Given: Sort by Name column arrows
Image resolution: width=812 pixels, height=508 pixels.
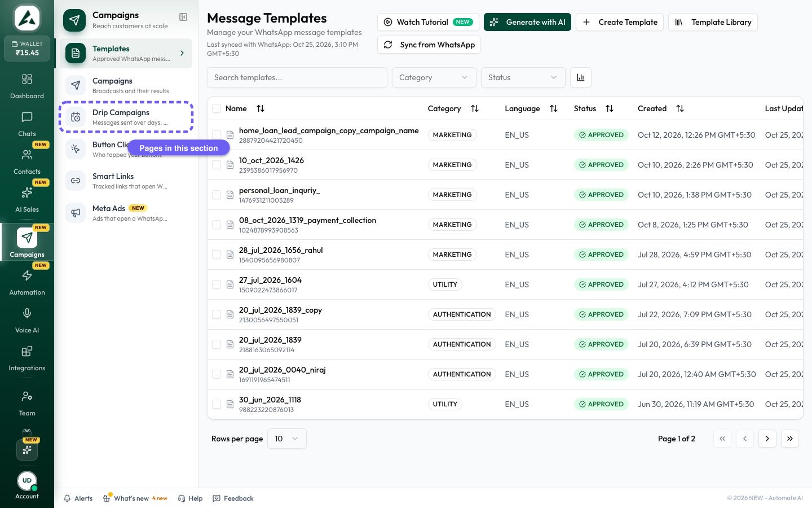Looking at the screenshot, I should click(x=261, y=108).
